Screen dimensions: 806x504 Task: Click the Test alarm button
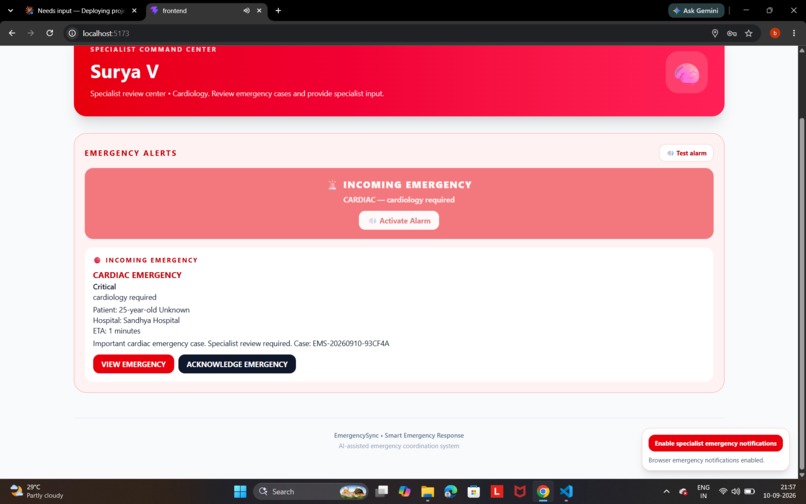point(686,153)
